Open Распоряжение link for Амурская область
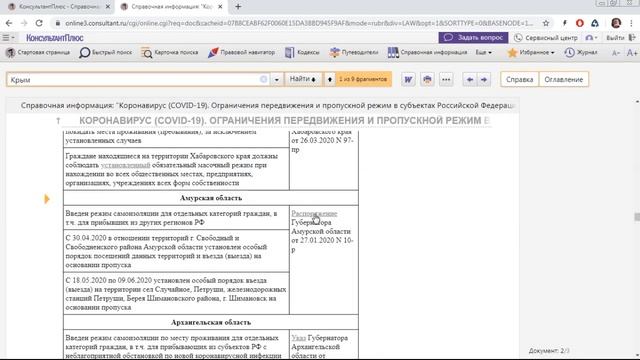 [x=314, y=213]
